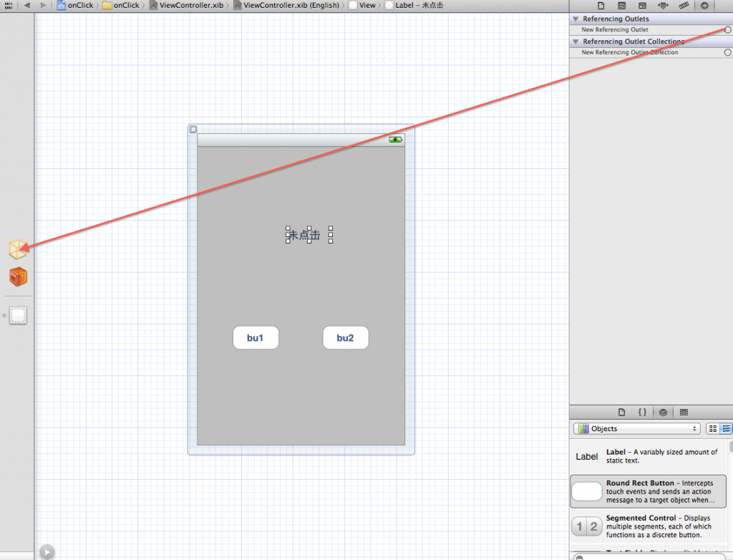Select the Round Rect Button library item

[x=649, y=491]
